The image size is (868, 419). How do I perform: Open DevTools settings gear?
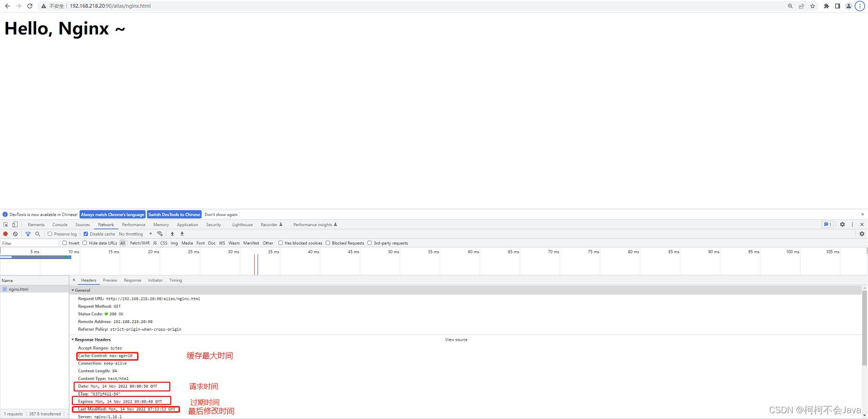click(842, 225)
